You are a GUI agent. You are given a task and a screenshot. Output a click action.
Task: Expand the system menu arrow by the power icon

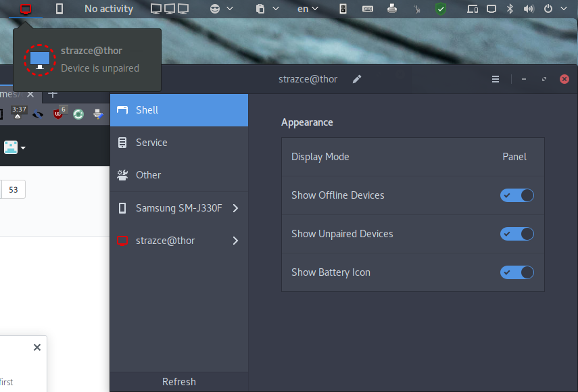[564, 9]
